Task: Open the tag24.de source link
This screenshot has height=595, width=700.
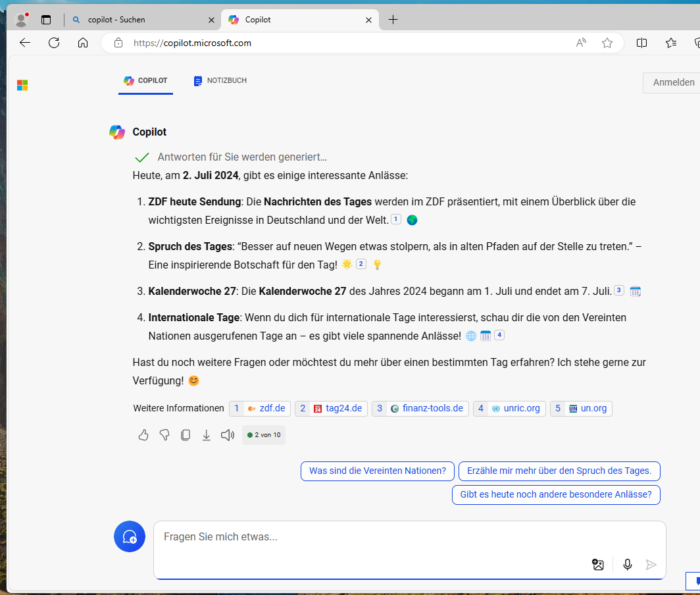Action: tap(332, 408)
